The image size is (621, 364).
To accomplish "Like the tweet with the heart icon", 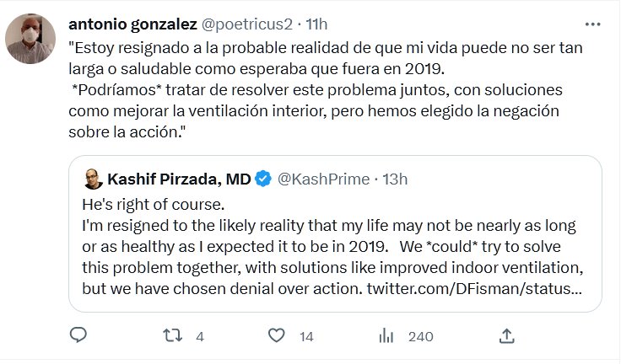I will click(275, 336).
